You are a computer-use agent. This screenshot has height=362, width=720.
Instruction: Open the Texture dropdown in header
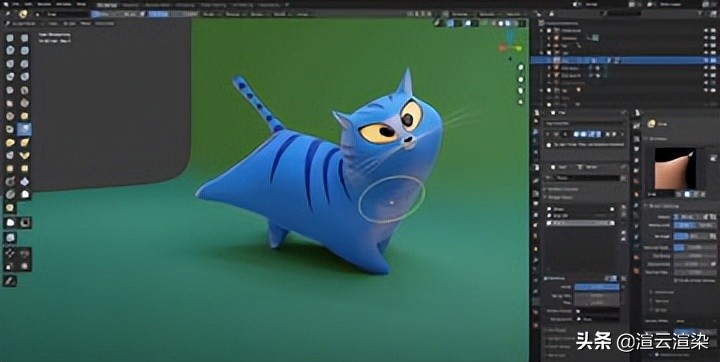236,14
